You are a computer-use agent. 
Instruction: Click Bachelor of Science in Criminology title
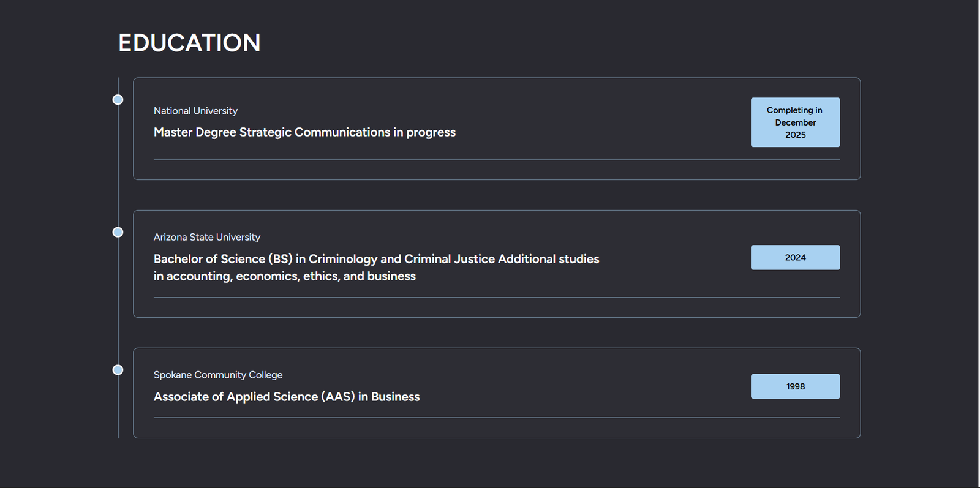click(376, 259)
